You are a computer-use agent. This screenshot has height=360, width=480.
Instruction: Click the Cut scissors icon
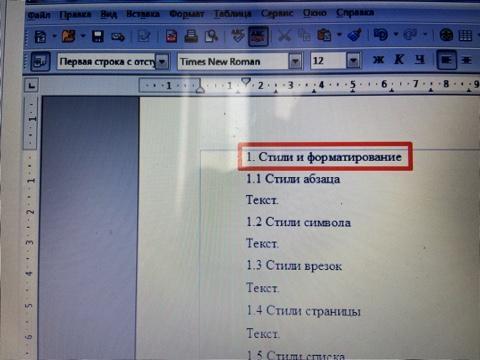(284, 35)
